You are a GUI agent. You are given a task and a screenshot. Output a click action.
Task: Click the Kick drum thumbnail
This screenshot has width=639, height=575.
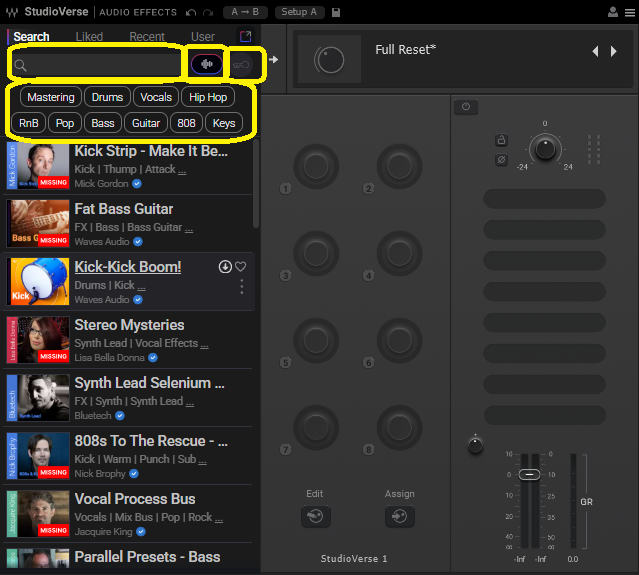coord(38,282)
